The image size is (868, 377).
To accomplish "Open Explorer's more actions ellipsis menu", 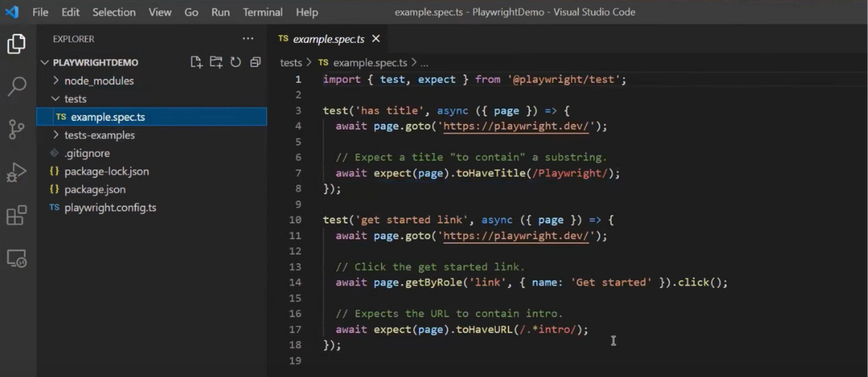I will [248, 38].
